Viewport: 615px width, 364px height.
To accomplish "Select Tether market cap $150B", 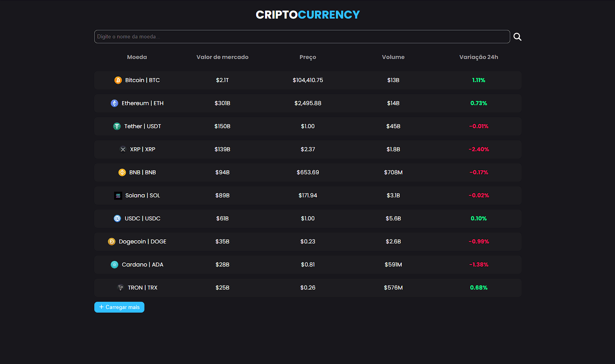I will click(x=223, y=126).
